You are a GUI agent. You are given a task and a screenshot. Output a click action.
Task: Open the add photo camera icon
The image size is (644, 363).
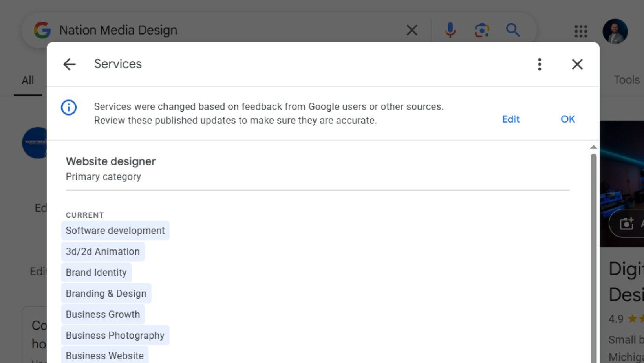tap(626, 224)
